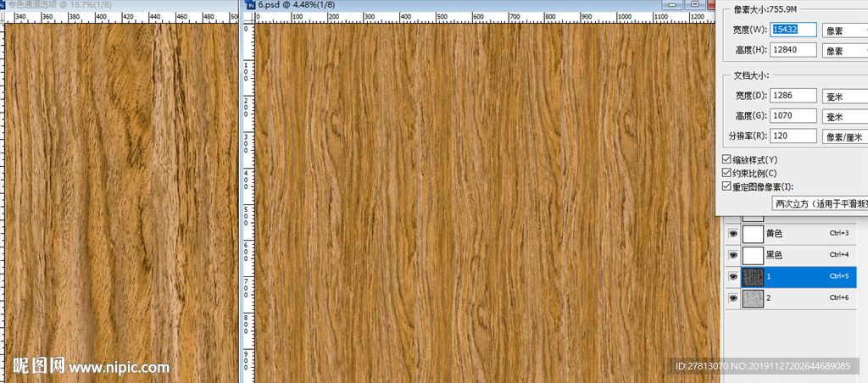Click the document 高度(G) field showing 1070
The width and height of the screenshot is (868, 383).
pos(793,116)
